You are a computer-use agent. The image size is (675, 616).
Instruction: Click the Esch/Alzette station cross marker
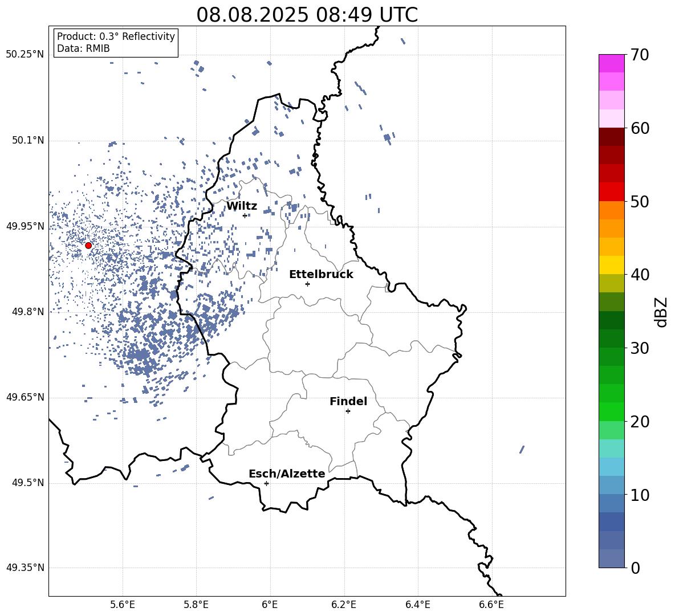pyautogui.click(x=266, y=483)
